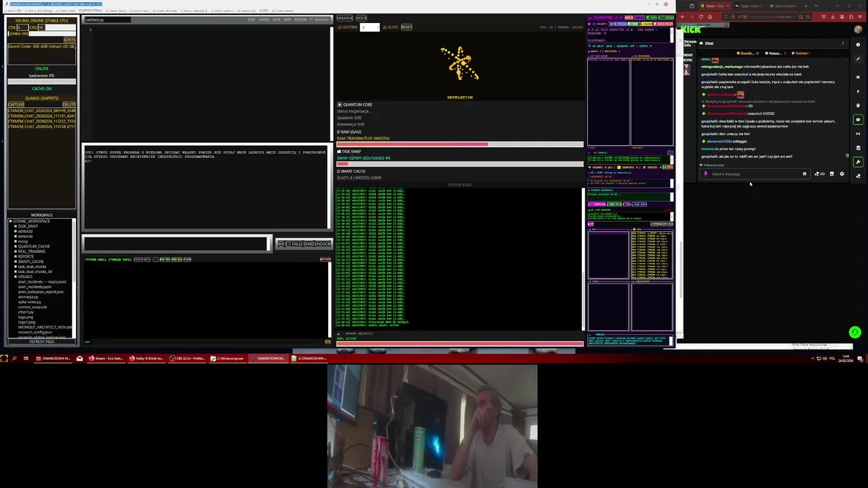The image size is (868, 488).
Task: Toggle the ACKTRIX checkbox
Action: 340,27
